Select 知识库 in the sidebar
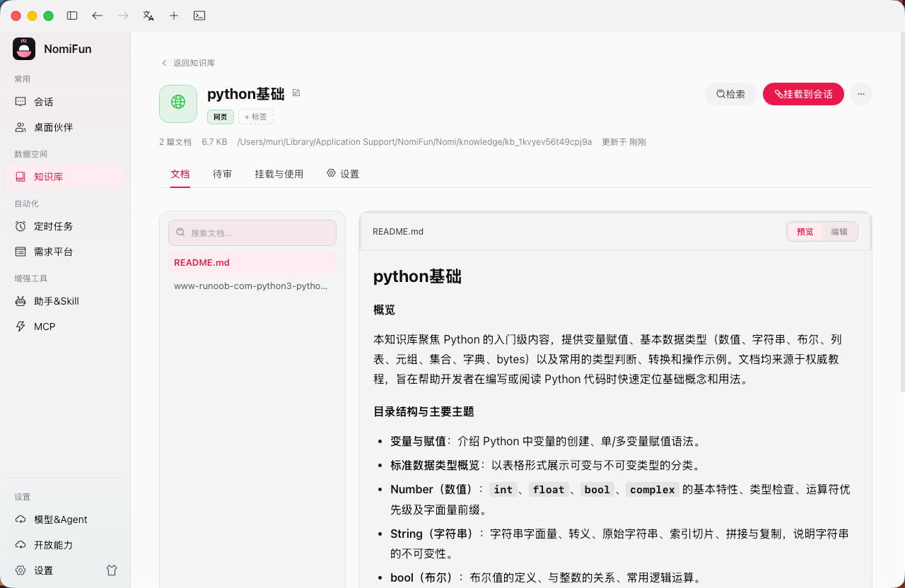 (x=65, y=177)
